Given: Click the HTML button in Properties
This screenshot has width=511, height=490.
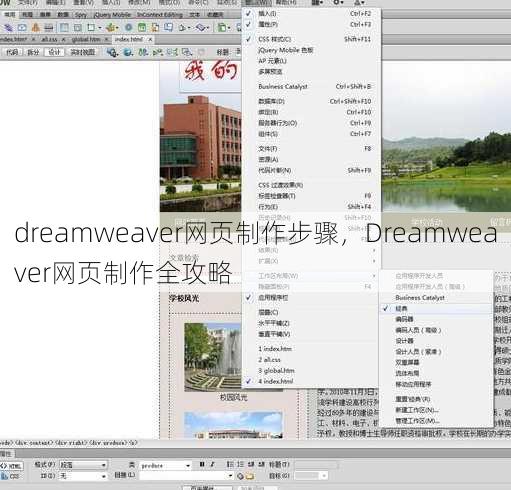Looking at the screenshot, I should click(12, 466).
